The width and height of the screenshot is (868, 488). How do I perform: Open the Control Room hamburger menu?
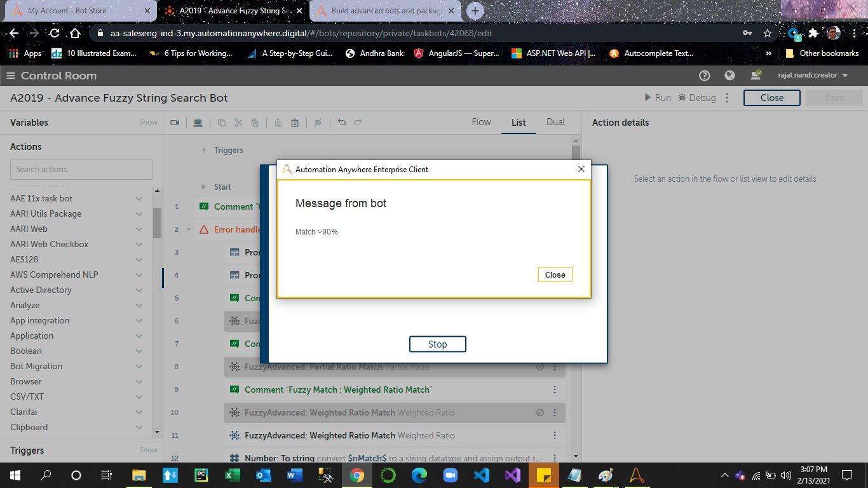10,76
